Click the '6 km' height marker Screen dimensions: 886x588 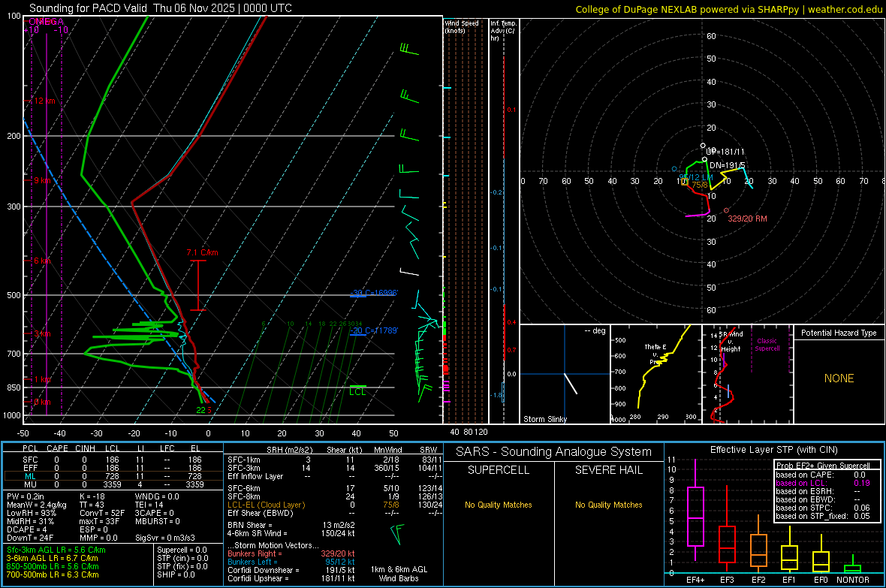[x=42, y=261]
